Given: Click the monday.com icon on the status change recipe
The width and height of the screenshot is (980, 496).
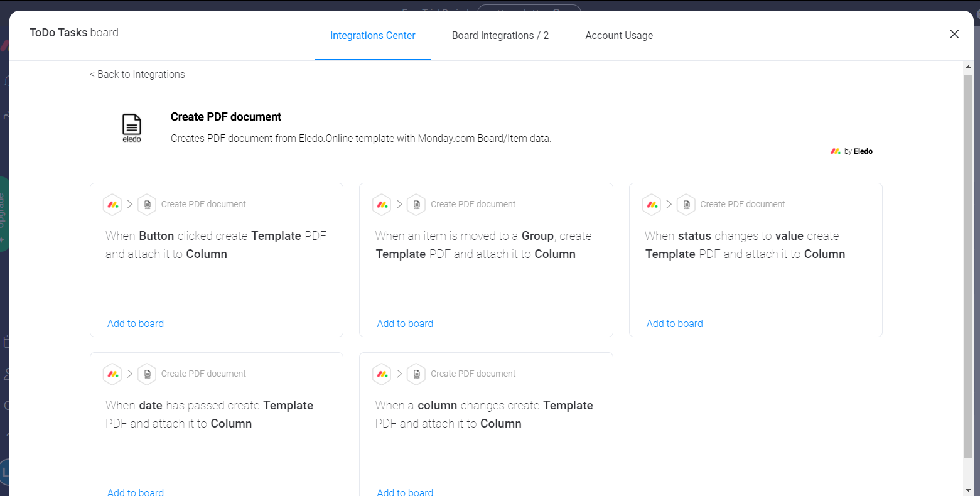Looking at the screenshot, I should 651,204.
